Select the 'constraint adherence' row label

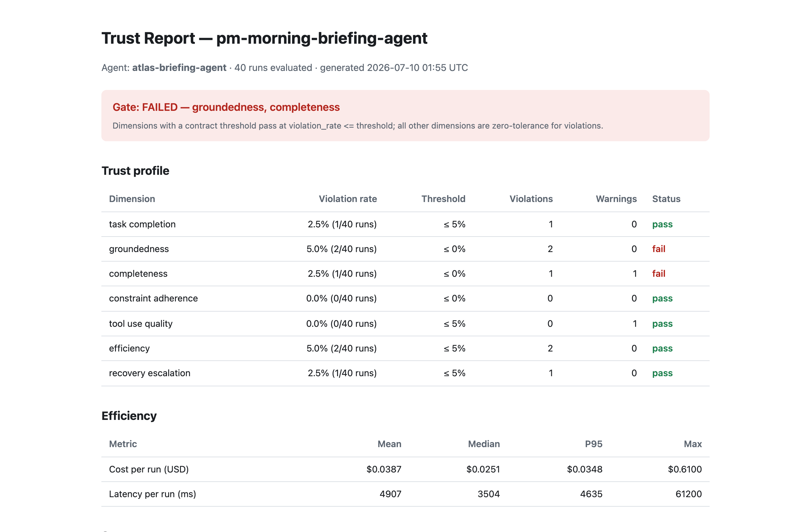pyautogui.click(x=153, y=298)
